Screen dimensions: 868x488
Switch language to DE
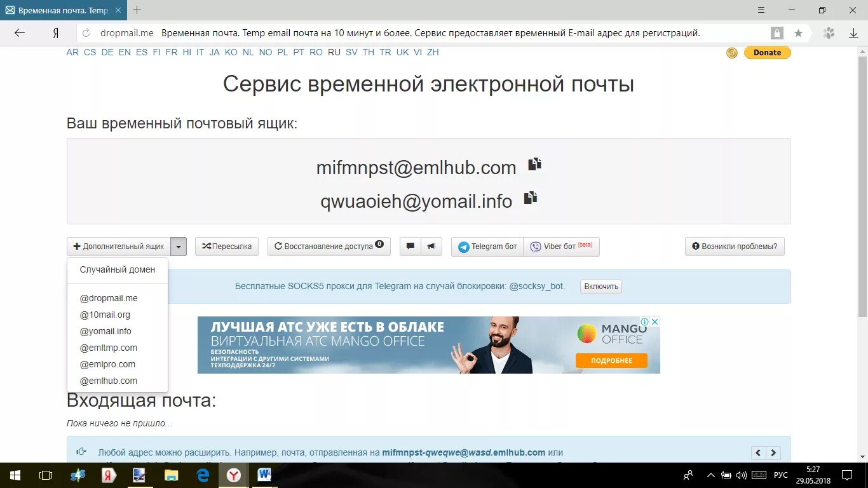click(x=107, y=52)
